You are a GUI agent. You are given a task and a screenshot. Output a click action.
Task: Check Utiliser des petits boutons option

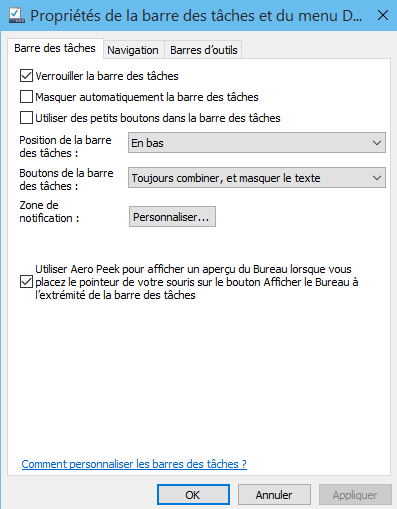tap(26, 118)
